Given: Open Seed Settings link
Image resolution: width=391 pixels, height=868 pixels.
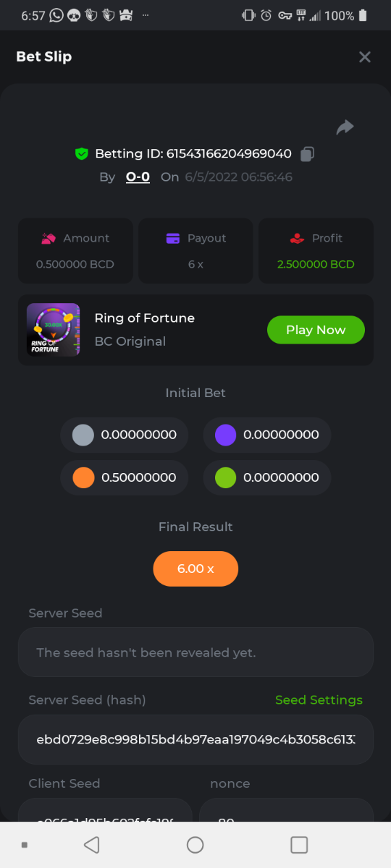Looking at the screenshot, I should [319, 700].
